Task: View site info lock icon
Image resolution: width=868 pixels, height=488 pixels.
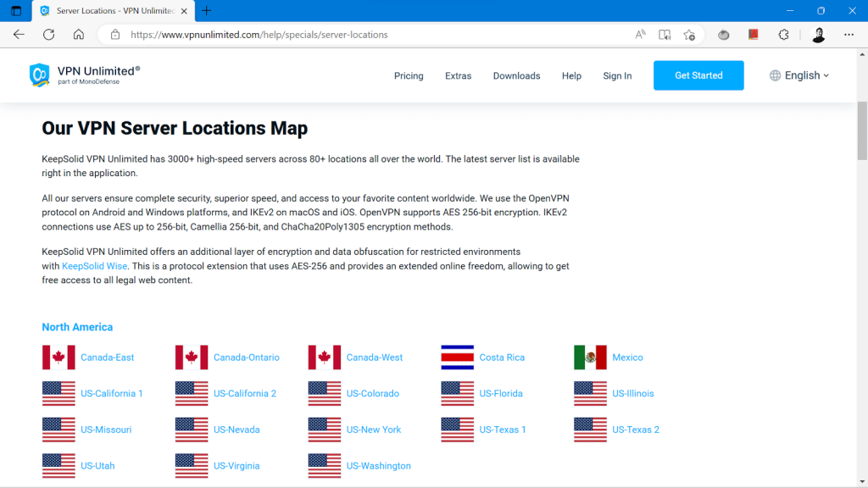Action: click(x=115, y=34)
